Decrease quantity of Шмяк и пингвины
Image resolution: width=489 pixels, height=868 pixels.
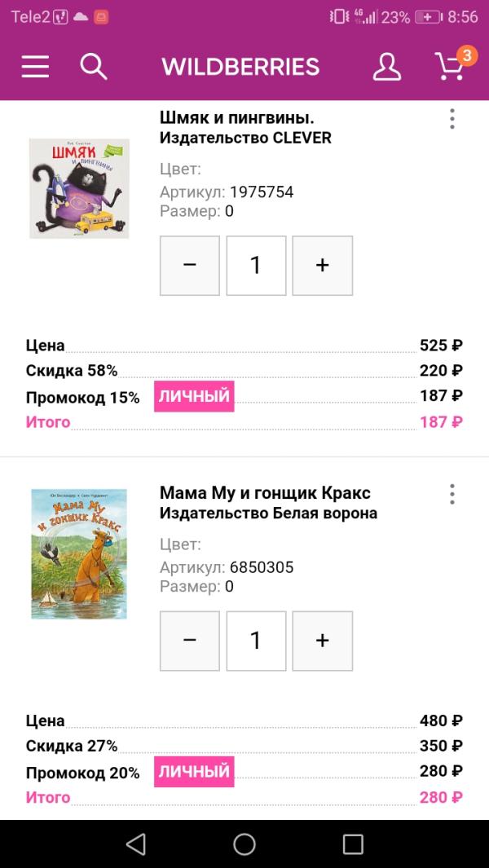[190, 266]
